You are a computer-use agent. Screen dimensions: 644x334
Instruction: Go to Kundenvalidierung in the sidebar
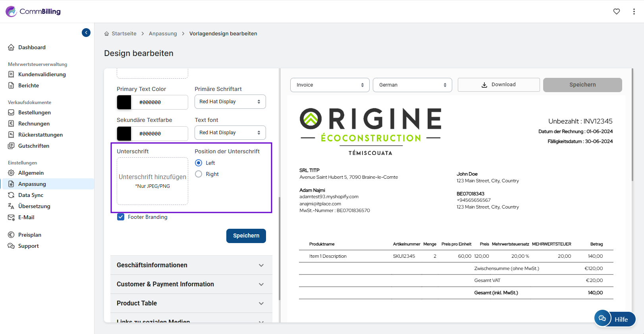(x=42, y=74)
